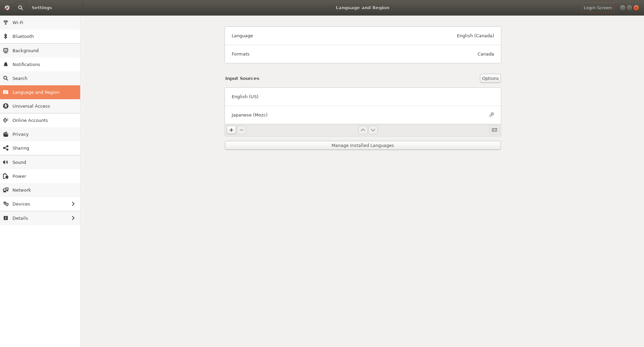Image resolution: width=644 pixels, height=347 pixels.
Task: Show the keyboard layout preview icon
Action: (494, 130)
